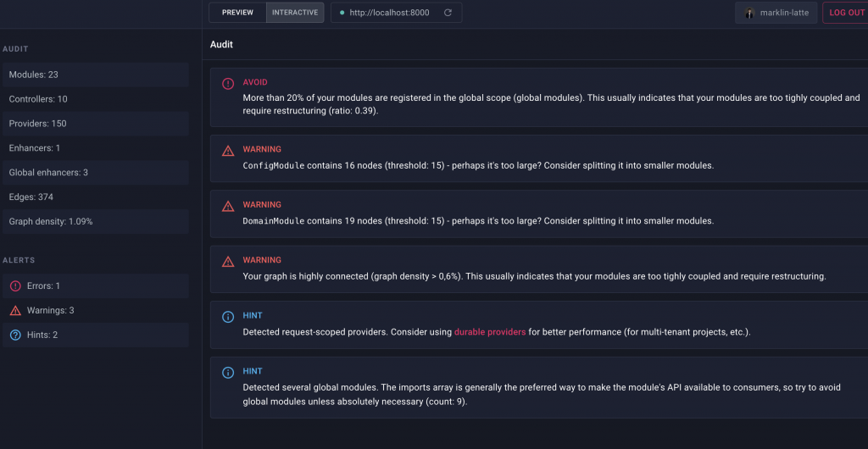868x449 pixels.
Task: Click the AVOID alert circle icon
Action: 228,83
